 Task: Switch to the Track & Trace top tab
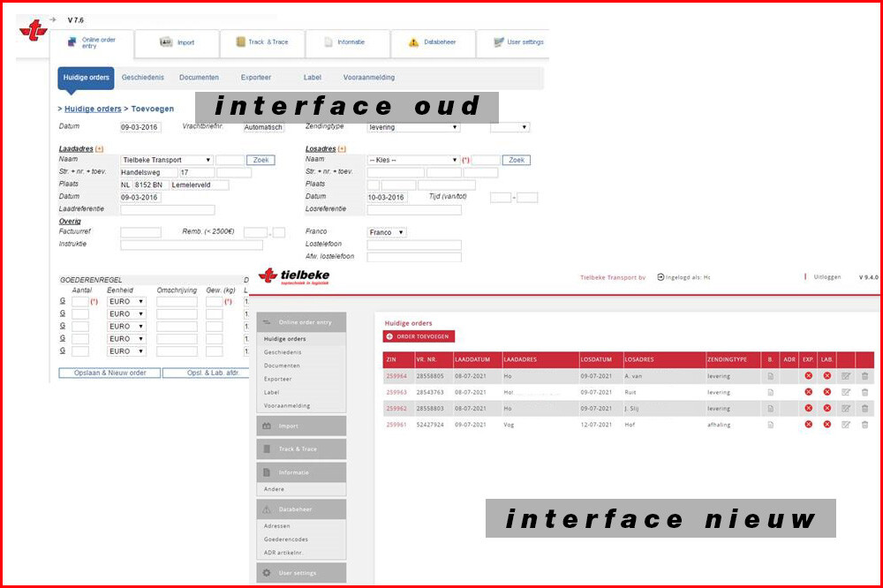tap(261, 42)
